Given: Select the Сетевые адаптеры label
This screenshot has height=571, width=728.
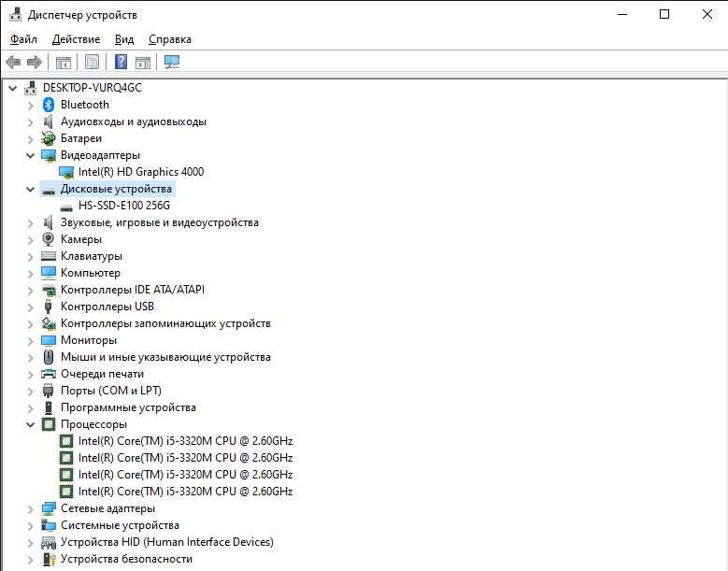Looking at the screenshot, I should coord(107,508).
